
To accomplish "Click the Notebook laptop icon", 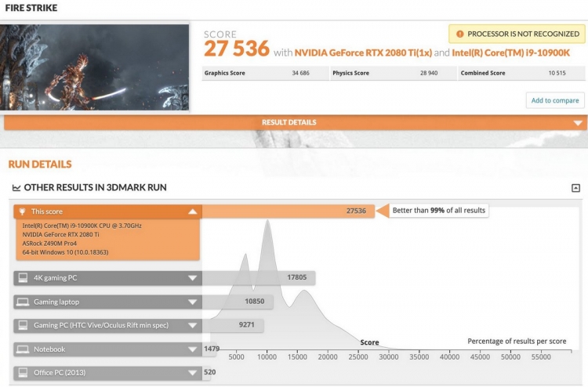I will click(x=23, y=349).
